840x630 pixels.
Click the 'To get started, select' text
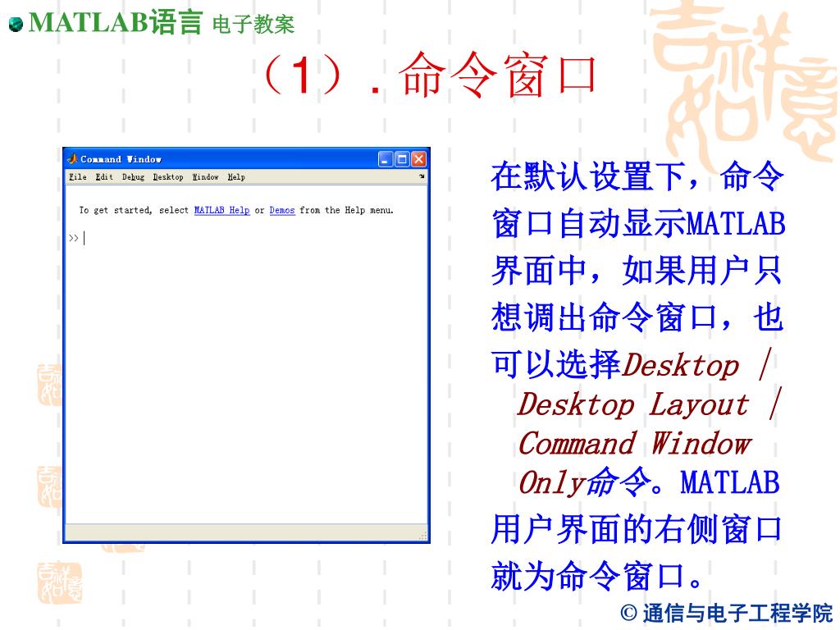(134, 210)
